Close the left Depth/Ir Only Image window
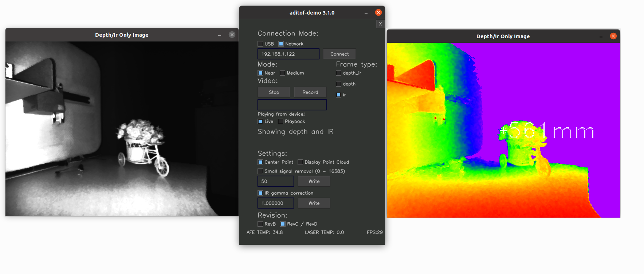Viewport: 644px width, 274px height. [232, 35]
